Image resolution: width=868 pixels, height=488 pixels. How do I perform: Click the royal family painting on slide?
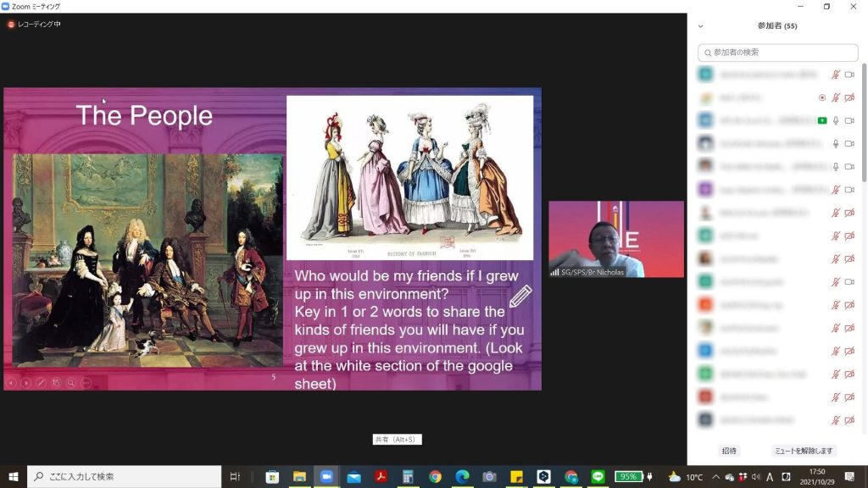point(147,260)
